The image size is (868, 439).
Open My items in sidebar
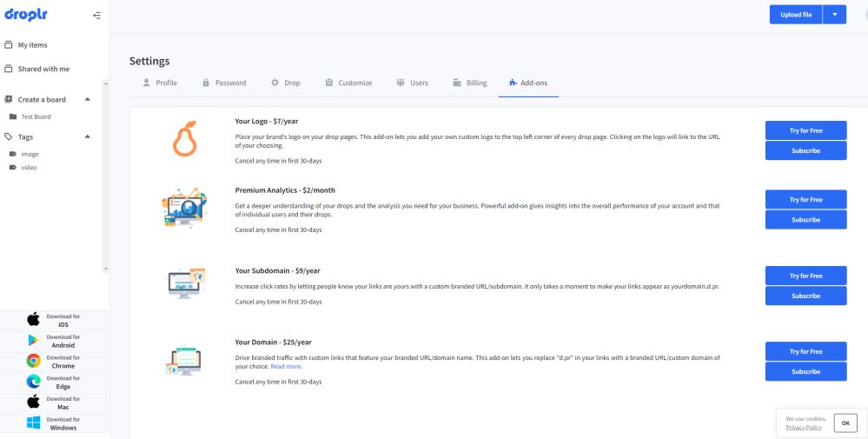coord(33,45)
